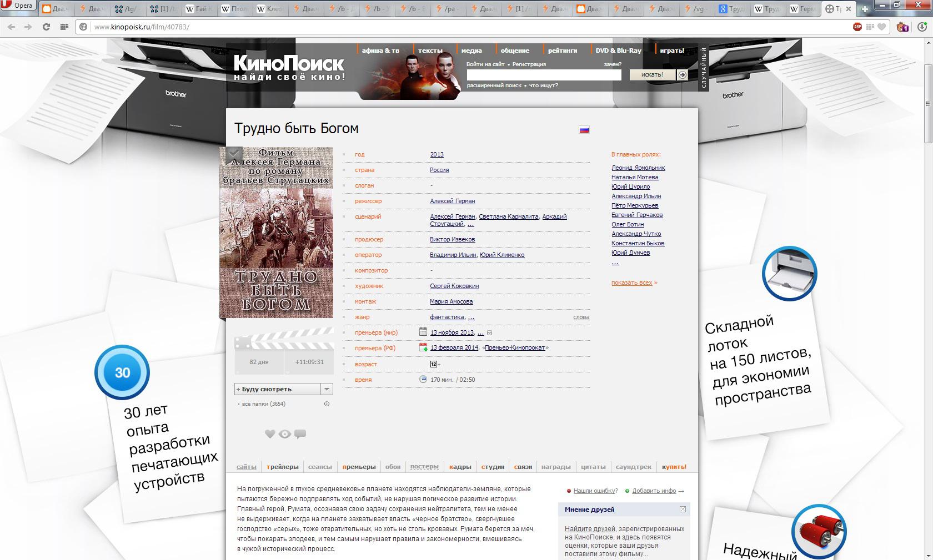Open the рейтинги menu
This screenshot has width=933, height=560.
pyautogui.click(x=563, y=51)
